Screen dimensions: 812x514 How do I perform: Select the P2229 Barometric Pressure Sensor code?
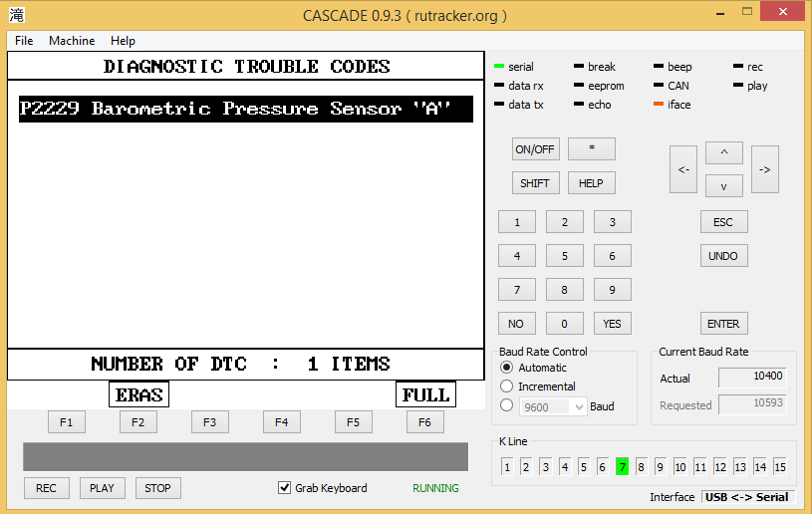[x=245, y=109]
